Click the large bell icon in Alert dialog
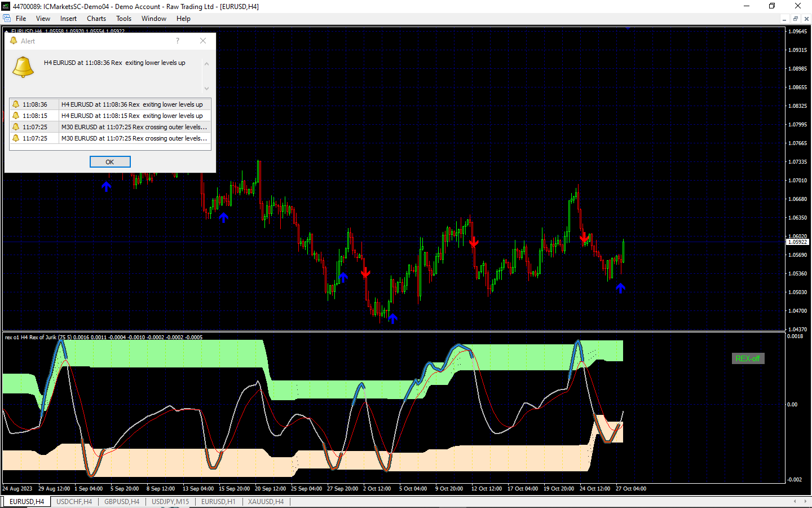 (x=23, y=67)
